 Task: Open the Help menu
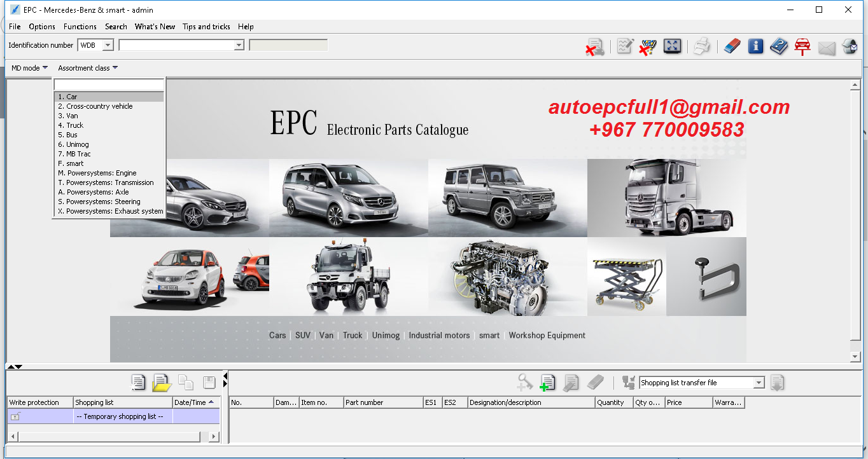[x=246, y=27]
